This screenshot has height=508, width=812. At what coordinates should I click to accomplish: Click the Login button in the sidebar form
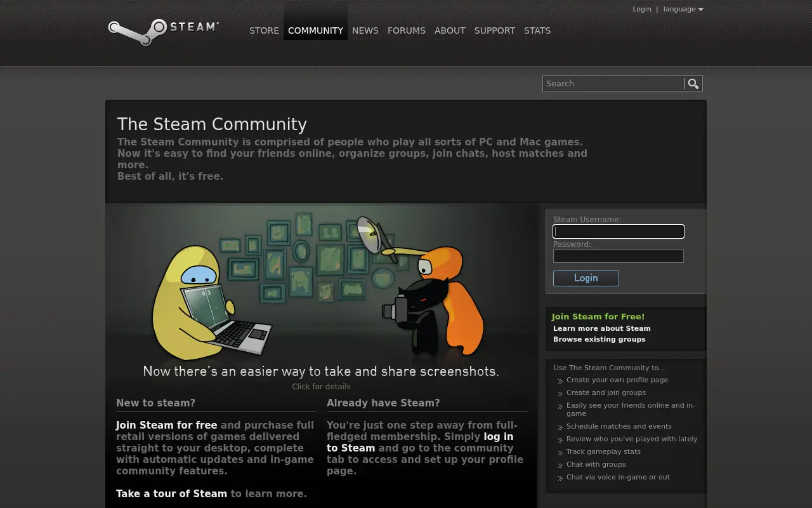[586, 278]
